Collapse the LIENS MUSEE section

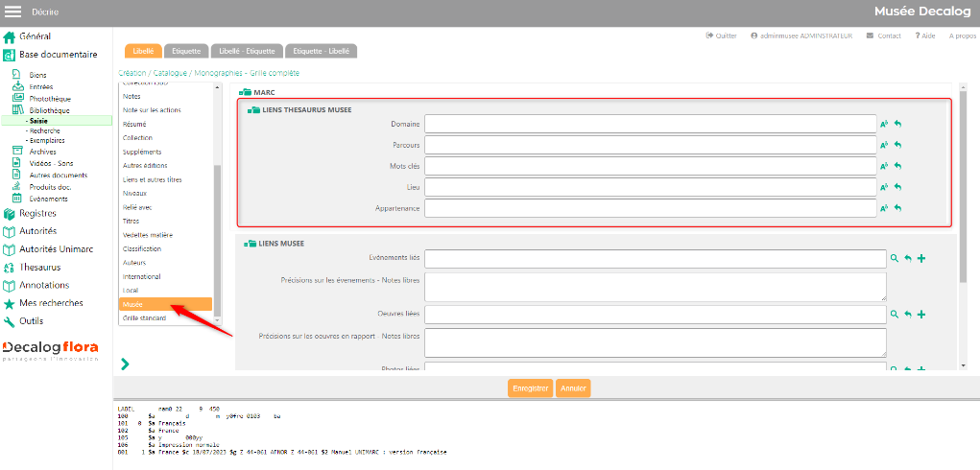coord(251,244)
